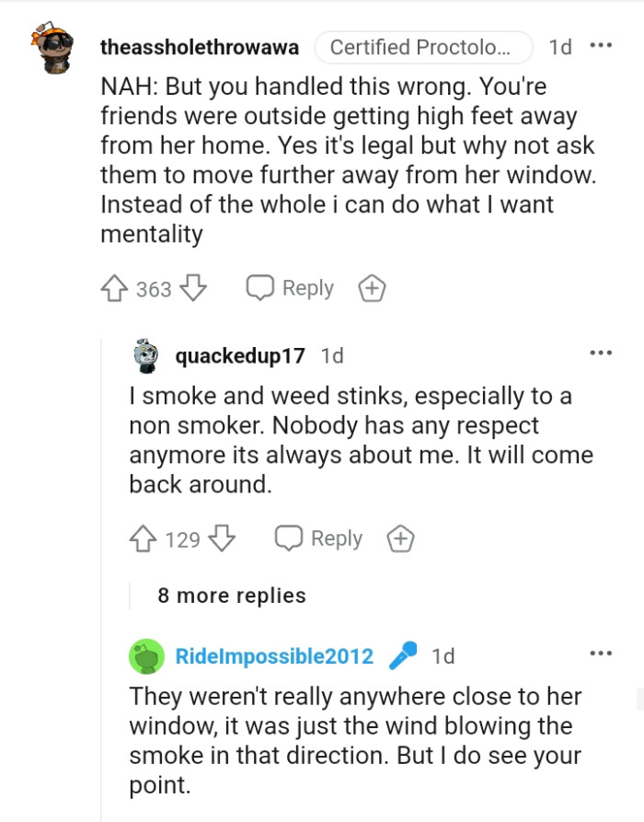Open options menu for quackedup17's comment
Viewport: 644px width, 822px height.
pyautogui.click(x=603, y=352)
